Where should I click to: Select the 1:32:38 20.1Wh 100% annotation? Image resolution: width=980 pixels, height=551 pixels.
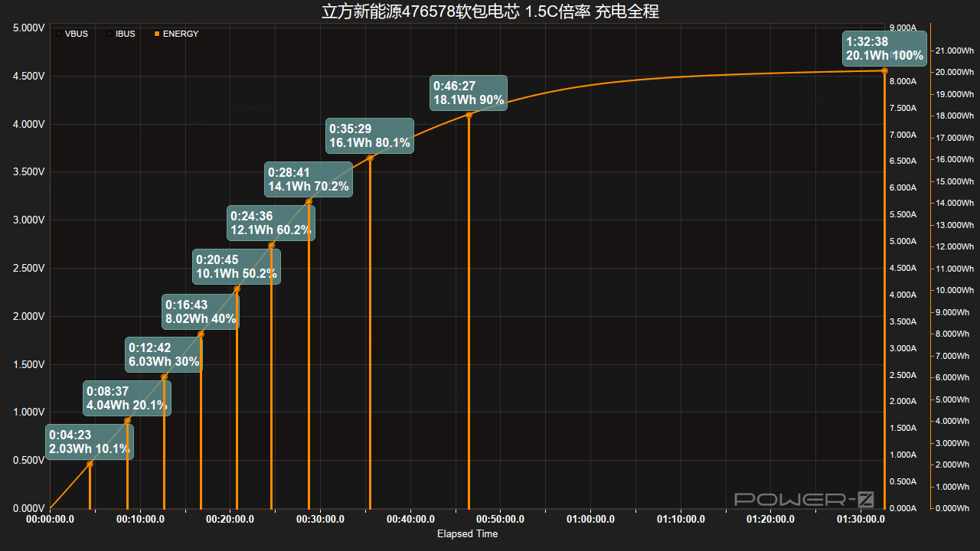coord(884,49)
